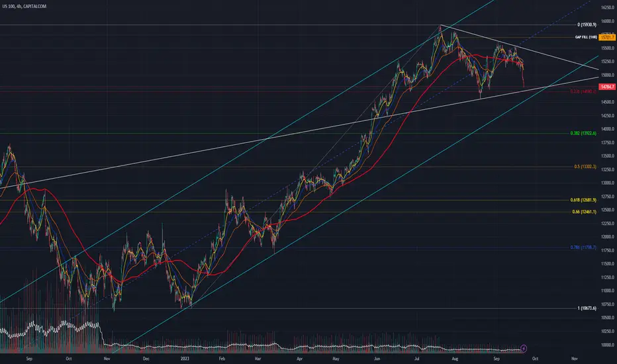Click the 16000.0 price axis value

coord(608,21)
